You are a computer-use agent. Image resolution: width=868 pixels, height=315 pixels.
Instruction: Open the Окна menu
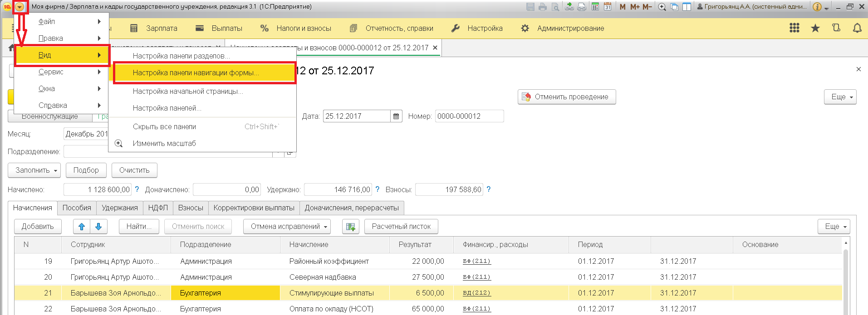(x=62, y=88)
